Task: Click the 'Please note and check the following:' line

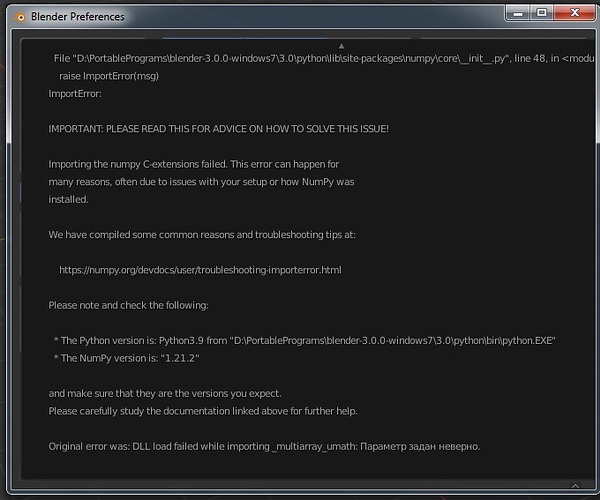Action: coord(128,305)
